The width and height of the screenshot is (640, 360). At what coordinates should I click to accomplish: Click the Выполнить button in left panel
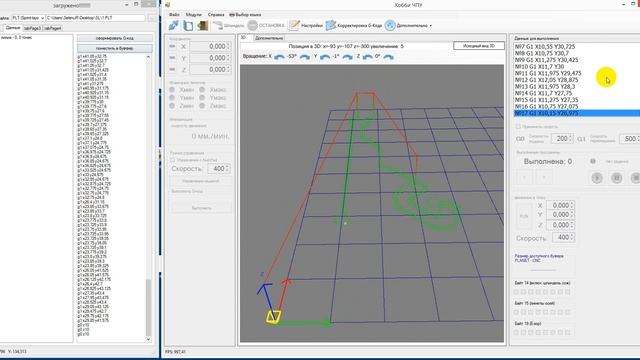click(201, 208)
